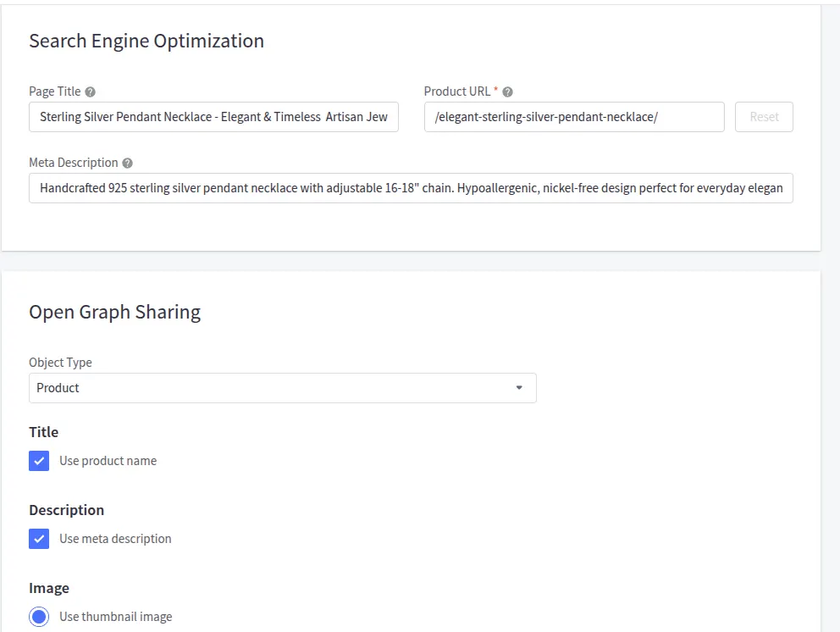Click the Object Type label
840x632 pixels.
tap(60, 363)
